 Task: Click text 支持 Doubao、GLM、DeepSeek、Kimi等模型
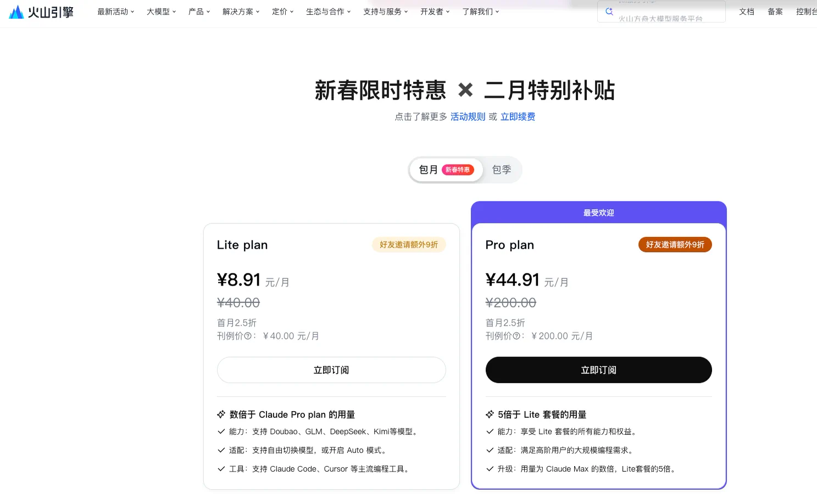[335, 432]
